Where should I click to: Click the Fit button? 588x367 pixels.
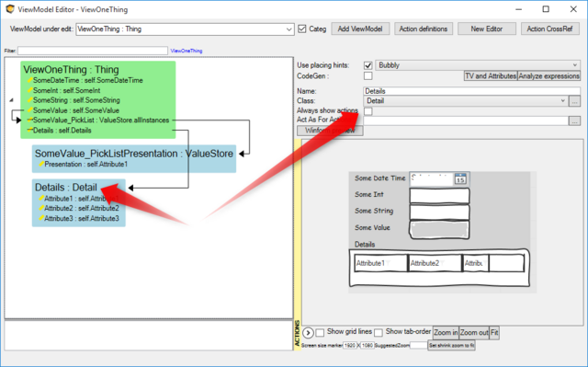coord(494,332)
